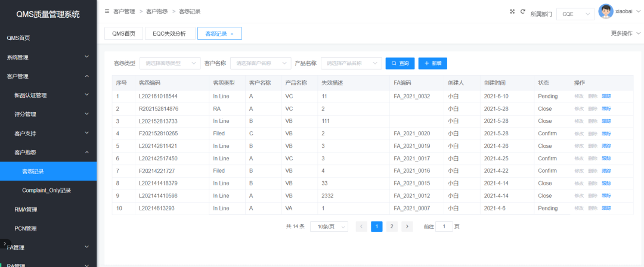This screenshot has width=644, height=267.
Task: Click 修改 for row R202152814876
Action: [579, 109]
